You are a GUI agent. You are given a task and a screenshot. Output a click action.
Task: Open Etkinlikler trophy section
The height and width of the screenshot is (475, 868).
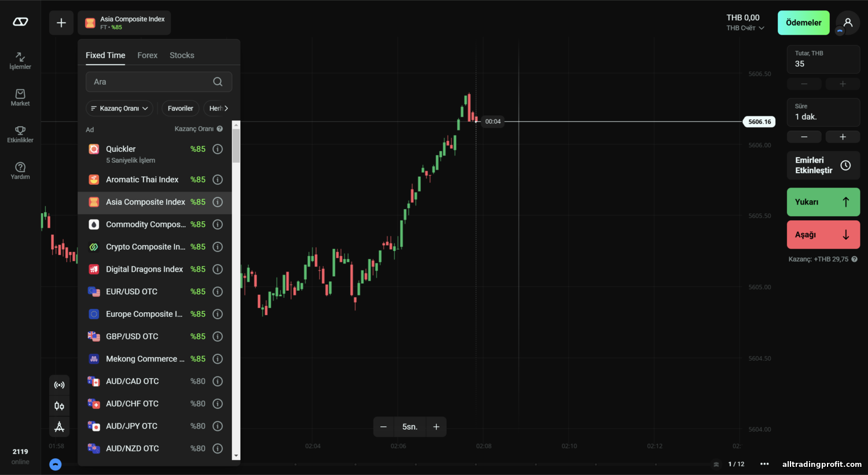coord(20,134)
